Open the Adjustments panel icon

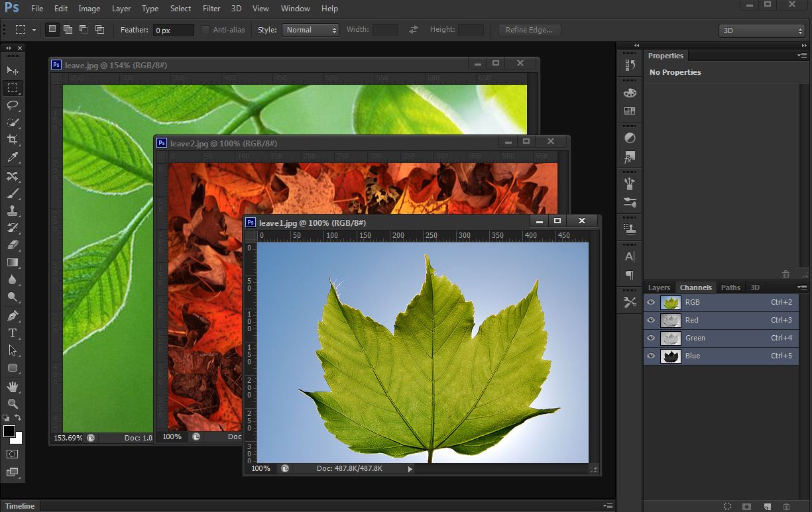coord(628,138)
